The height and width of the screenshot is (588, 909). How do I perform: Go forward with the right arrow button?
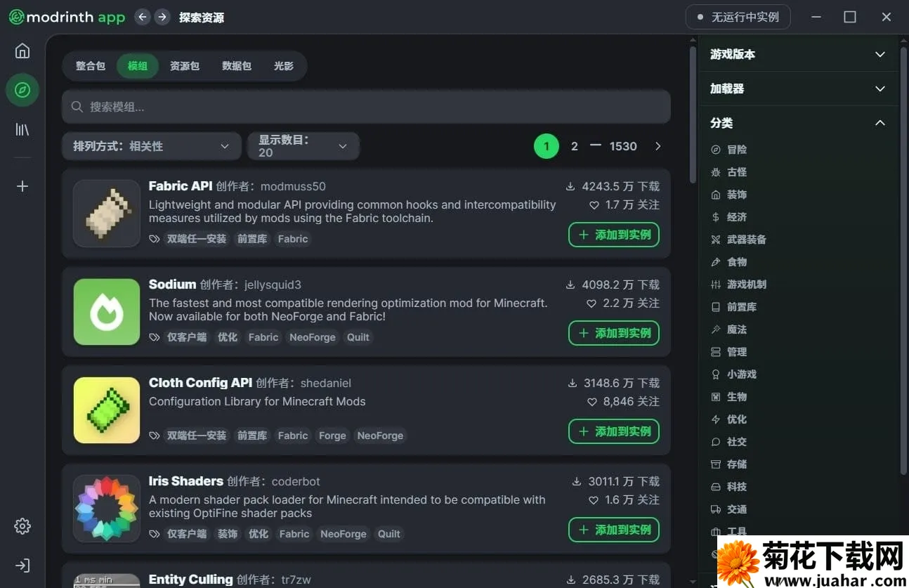(x=162, y=17)
